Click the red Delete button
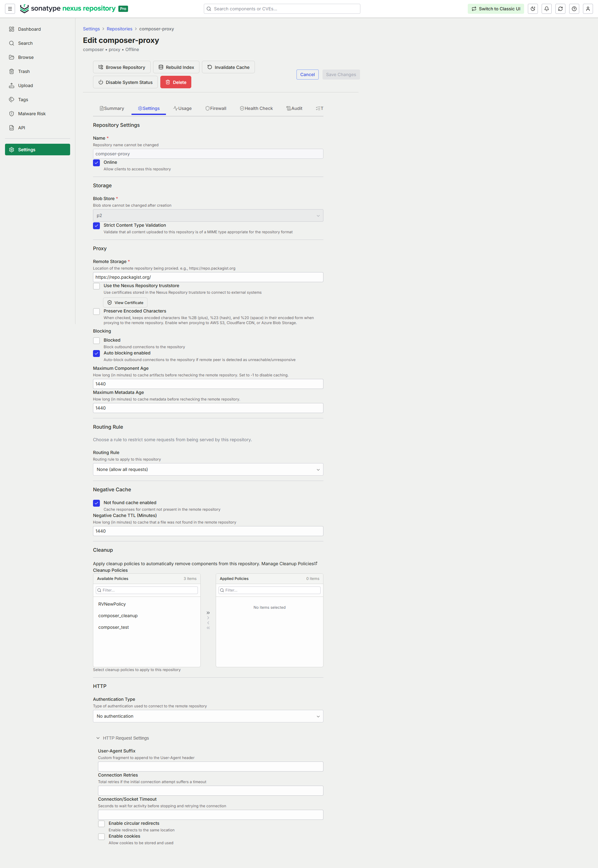 point(176,82)
